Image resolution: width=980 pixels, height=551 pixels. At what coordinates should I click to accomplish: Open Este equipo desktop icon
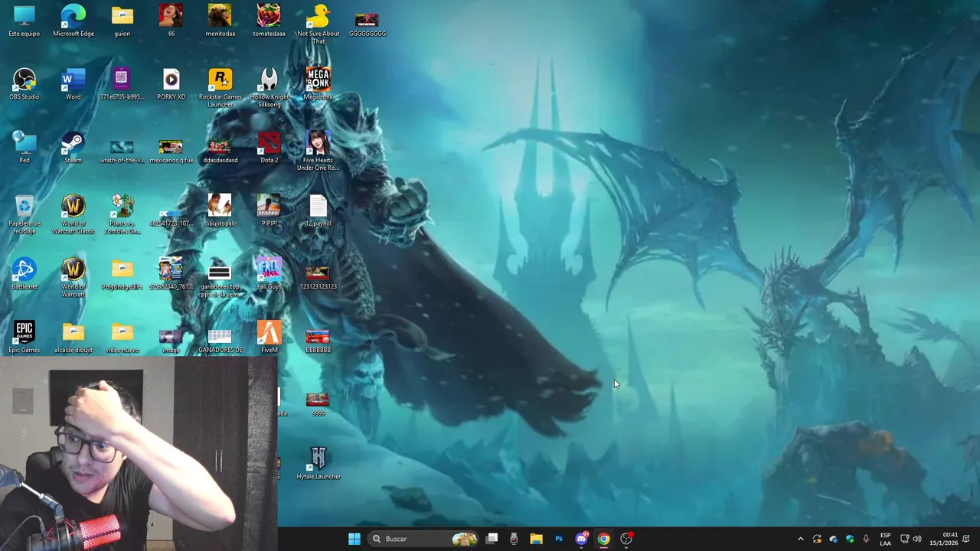pyautogui.click(x=24, y=21)
